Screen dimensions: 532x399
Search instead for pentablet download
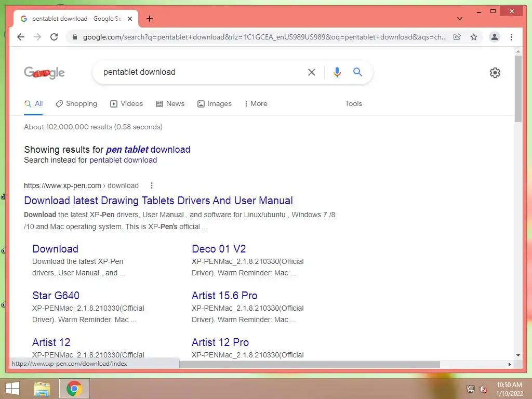pyautogui.click(x=123, y=160)
